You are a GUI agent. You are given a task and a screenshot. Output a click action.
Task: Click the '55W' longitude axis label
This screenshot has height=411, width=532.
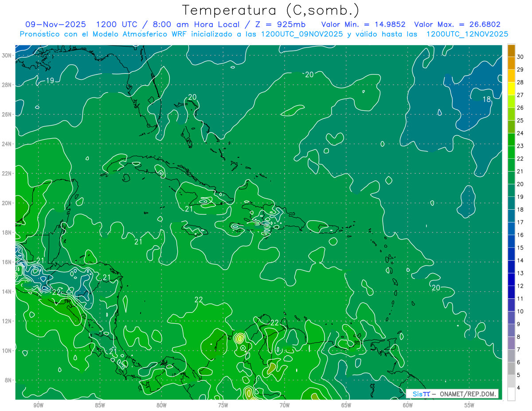pyautogui.click(x=469, y=405)
